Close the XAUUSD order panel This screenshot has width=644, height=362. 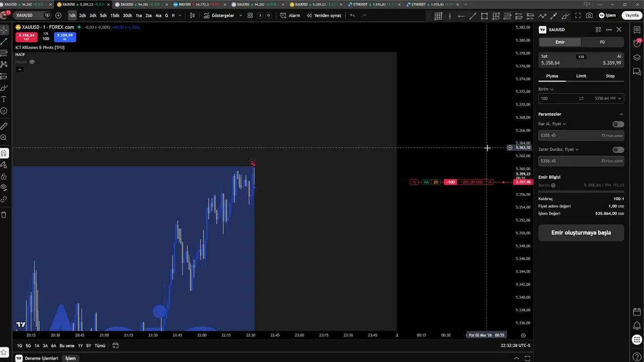[619, 30]
